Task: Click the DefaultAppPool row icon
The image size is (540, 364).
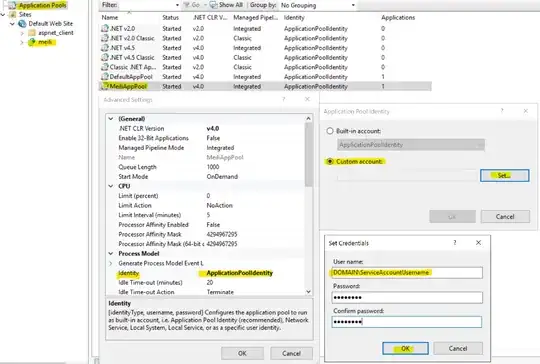Action: (x=105, y=76)
